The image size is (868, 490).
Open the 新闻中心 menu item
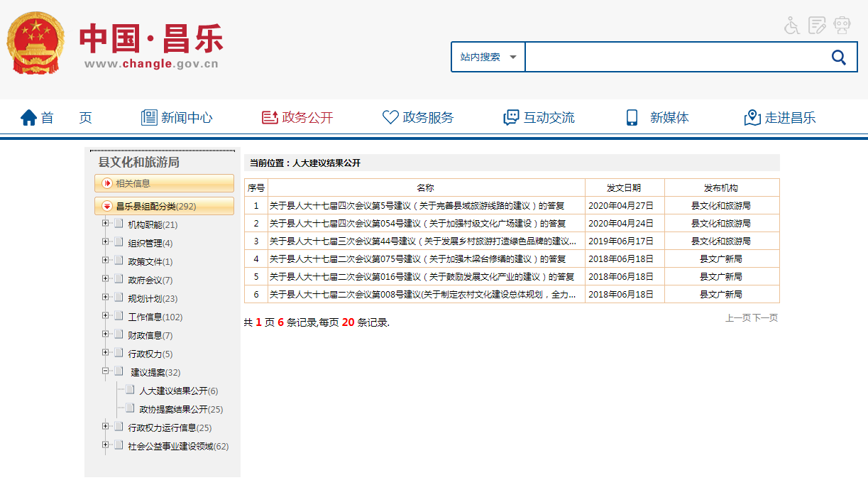click(x=177, y=118)
